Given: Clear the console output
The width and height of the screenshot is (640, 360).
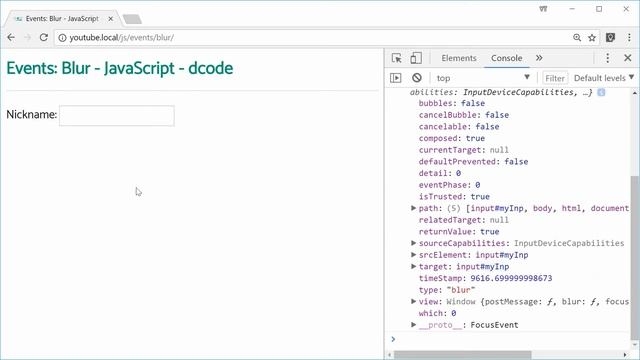Looking at the screenshot, I should pos(416,78).
